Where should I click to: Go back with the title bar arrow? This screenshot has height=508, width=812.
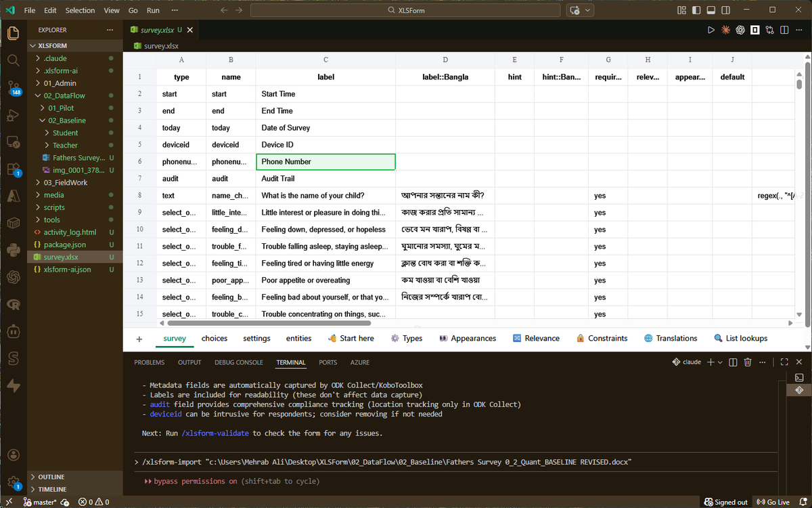224,10
